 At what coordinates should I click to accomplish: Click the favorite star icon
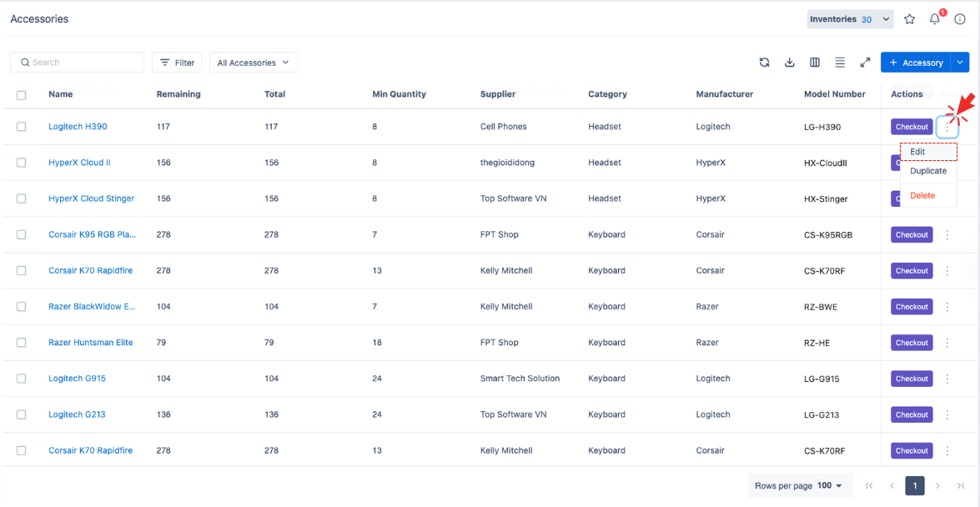click(909, 19)
